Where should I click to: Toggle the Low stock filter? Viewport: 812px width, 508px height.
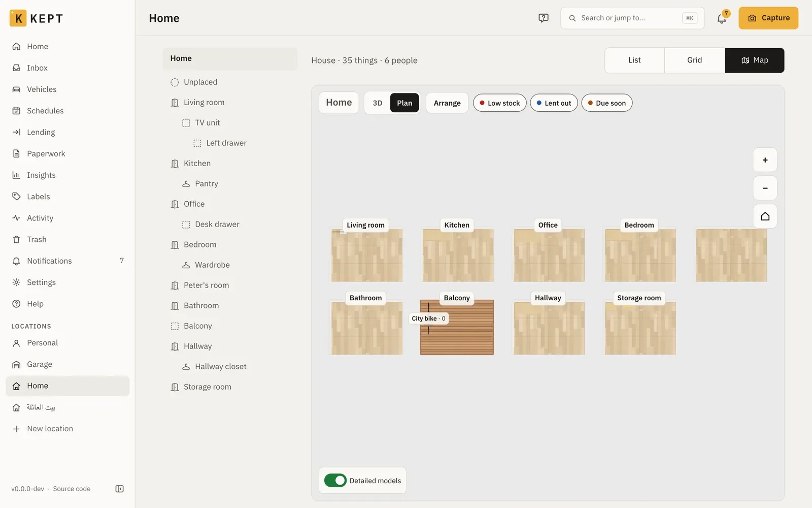500,103
